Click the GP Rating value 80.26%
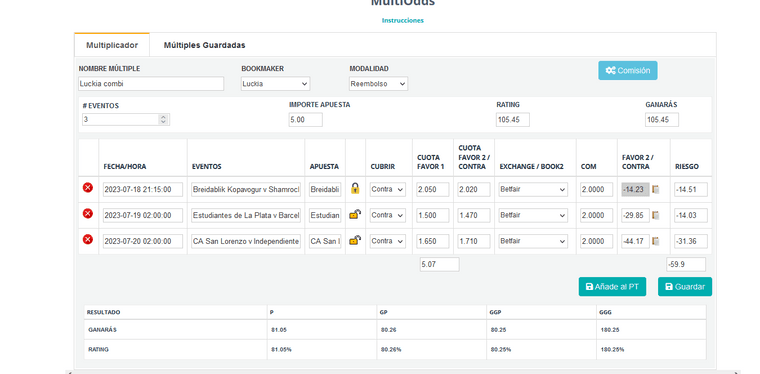This screenshot has width=760, height=374. coord(391,349)
